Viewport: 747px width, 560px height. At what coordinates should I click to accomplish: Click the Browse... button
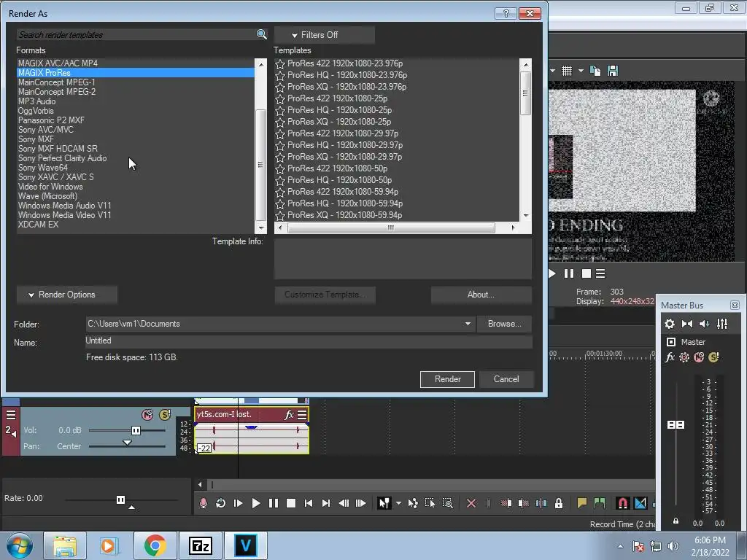(504, 324)
